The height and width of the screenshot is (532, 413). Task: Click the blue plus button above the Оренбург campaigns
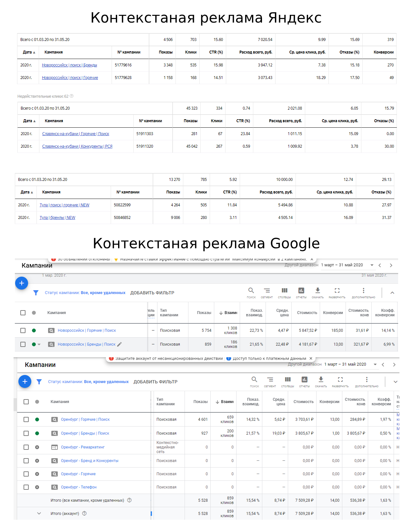tap(25, 381)
